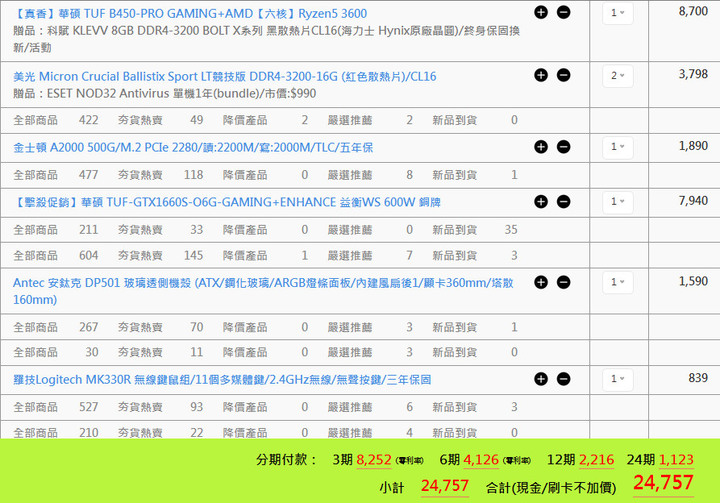Click plus icon for Kingston A2000 500G SSD
Image resolution: width=720 pixels, height=503 pixels.
[x=541, y=147]
